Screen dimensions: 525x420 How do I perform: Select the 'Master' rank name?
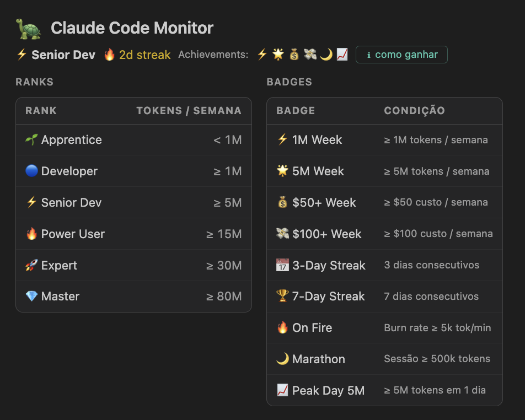pos(60,297)
